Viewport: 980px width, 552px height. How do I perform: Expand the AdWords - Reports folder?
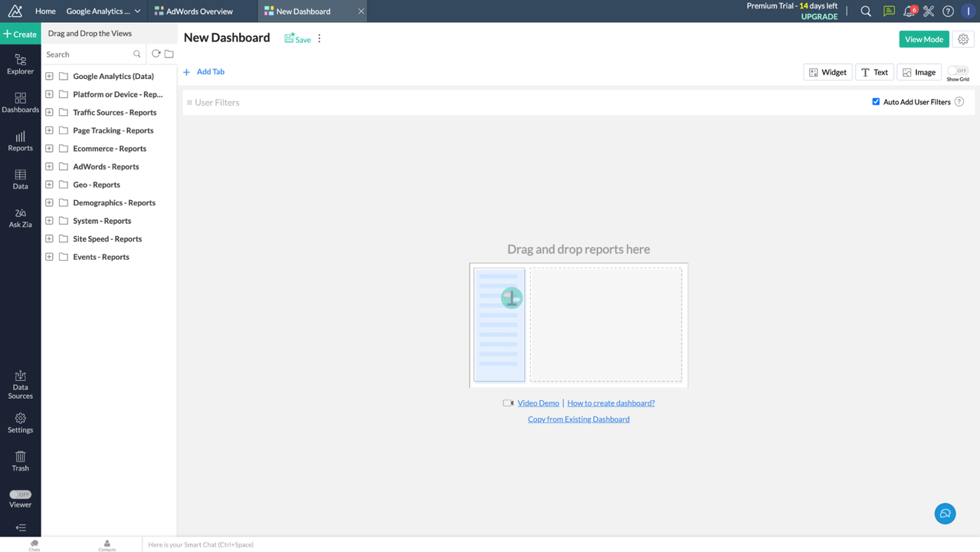point(49,166)
